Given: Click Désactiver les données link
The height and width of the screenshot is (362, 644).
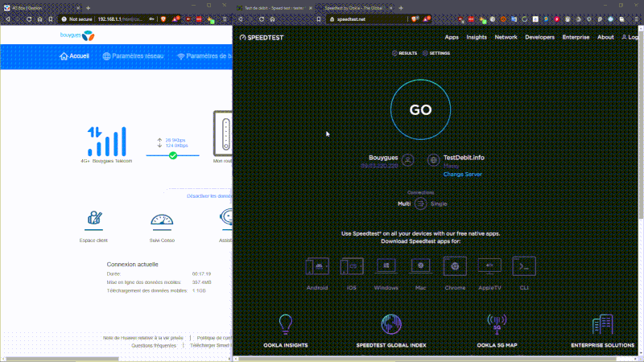Looking at the screenshot, I should 209,196.
